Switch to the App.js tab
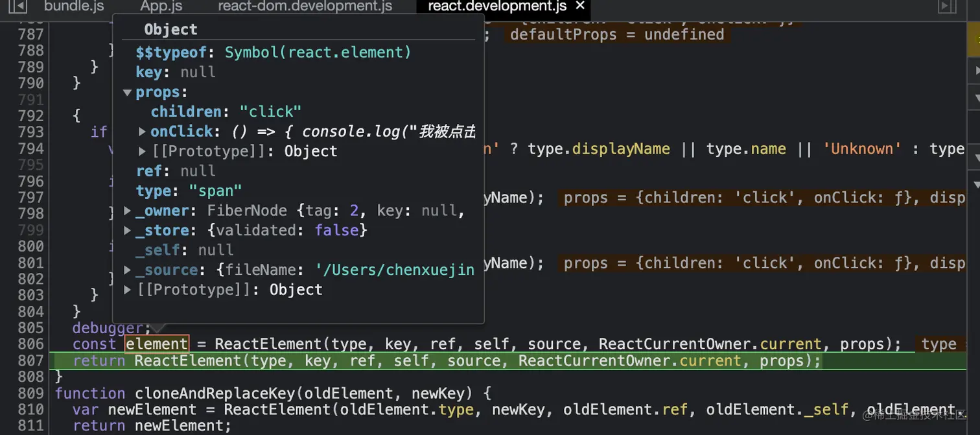The width and height of the screenshot is (980, 435). (161, 6)
